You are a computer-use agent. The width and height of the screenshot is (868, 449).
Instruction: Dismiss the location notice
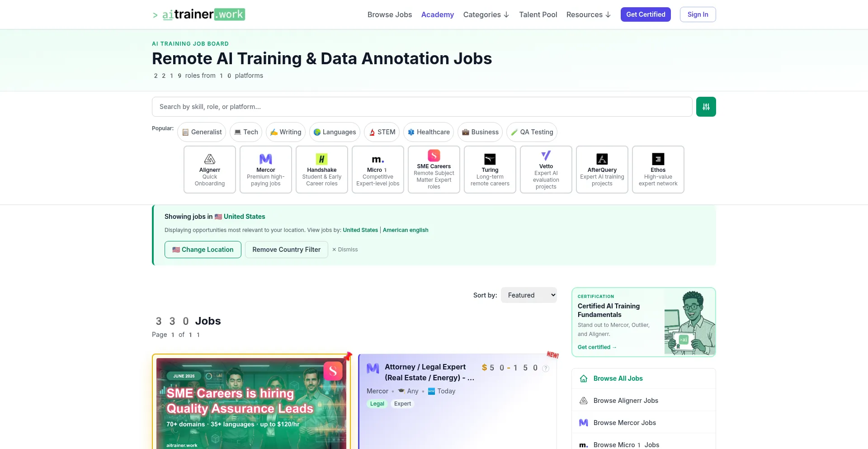tap(345, 250)
